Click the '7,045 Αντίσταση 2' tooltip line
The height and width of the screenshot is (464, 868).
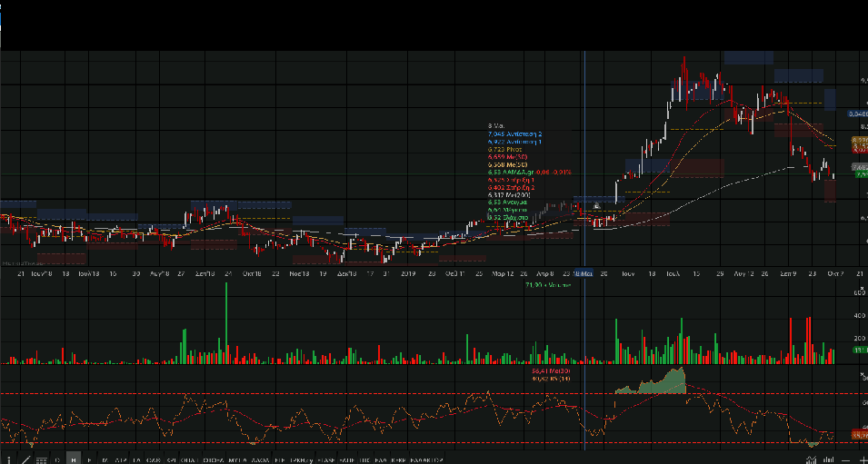514,133
